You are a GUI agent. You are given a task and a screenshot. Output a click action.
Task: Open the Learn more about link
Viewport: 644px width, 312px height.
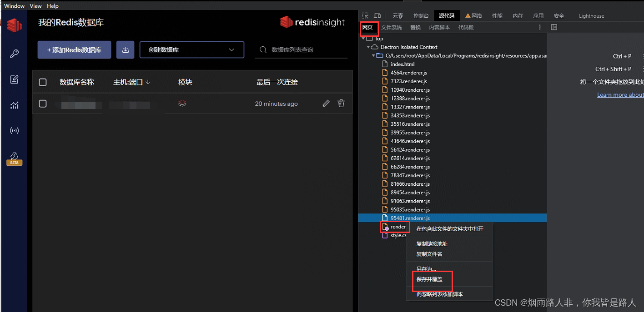pos(620,94)
